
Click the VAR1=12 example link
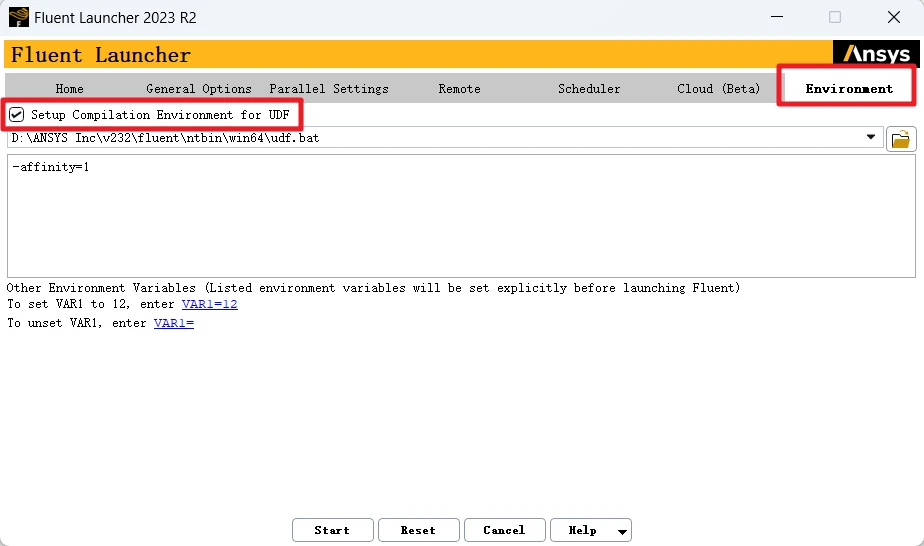point(210,304)
